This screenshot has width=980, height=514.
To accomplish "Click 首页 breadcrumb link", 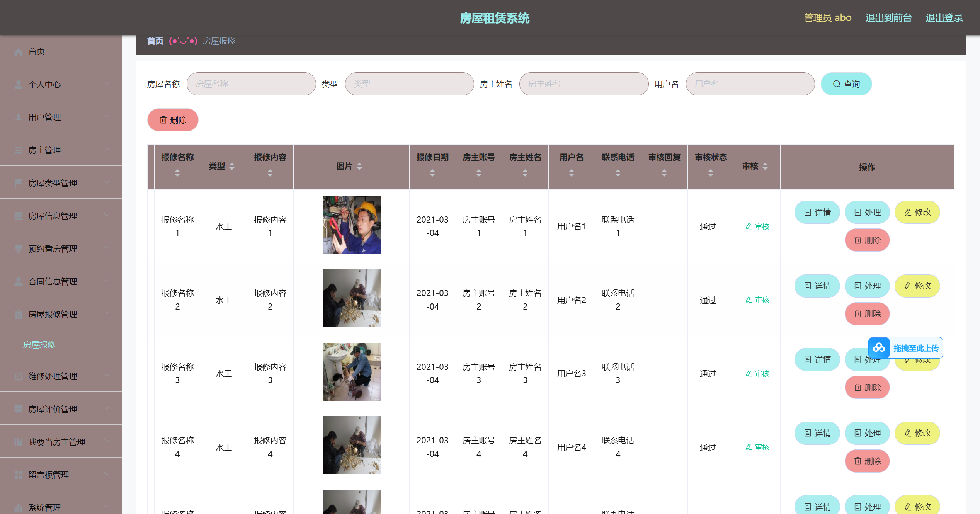I will click(x=155, y=41).
